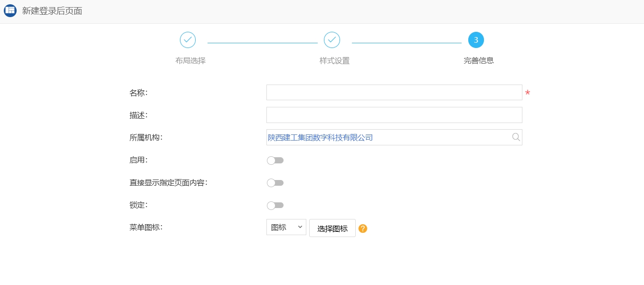This screenshot has height=285, width=644.
Task: Click the red required asterisk beside 名称
Action: [527, 93]
